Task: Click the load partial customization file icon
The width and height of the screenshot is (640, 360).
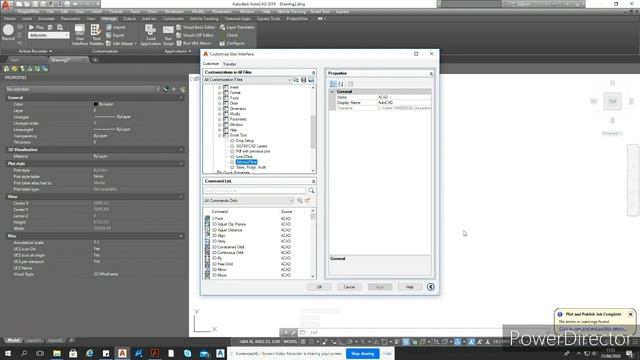Action: [x=296, y=80]
